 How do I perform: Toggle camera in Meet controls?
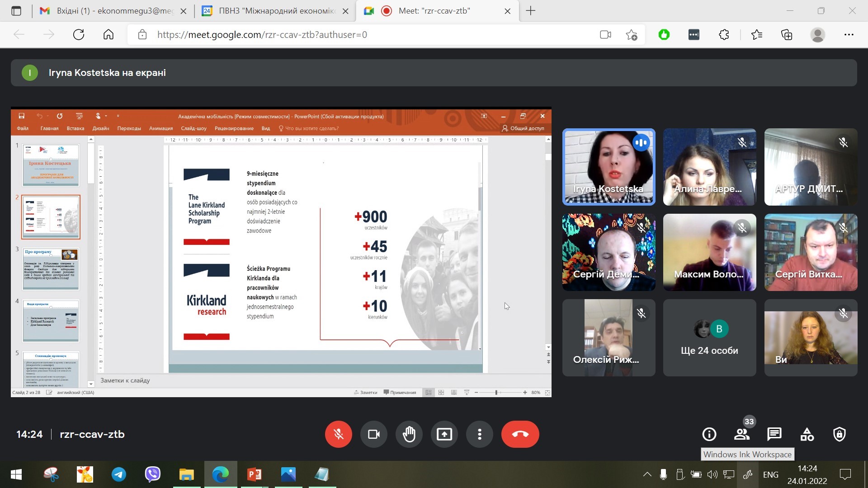tap(373, 434)
